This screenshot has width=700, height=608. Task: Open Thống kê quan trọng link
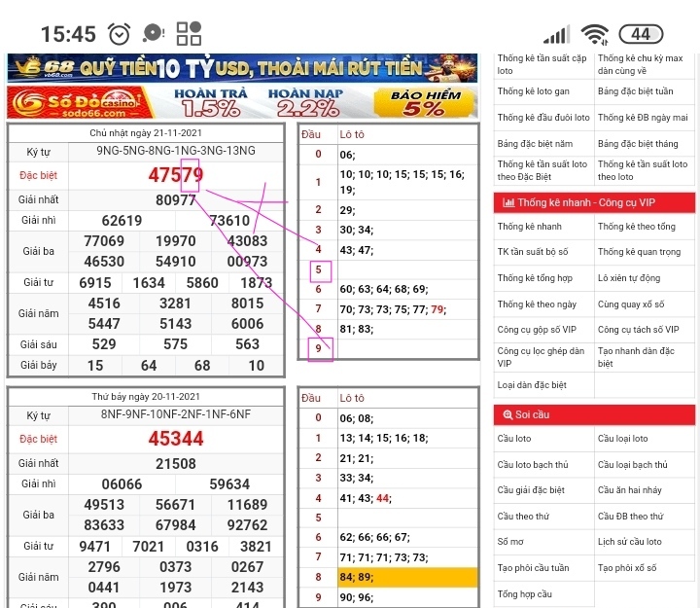[x=640, y=252]
